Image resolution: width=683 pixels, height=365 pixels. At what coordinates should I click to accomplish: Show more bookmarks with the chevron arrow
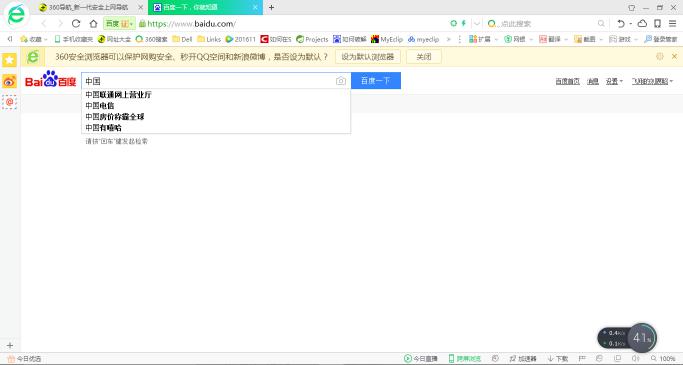tap(449, 39)
